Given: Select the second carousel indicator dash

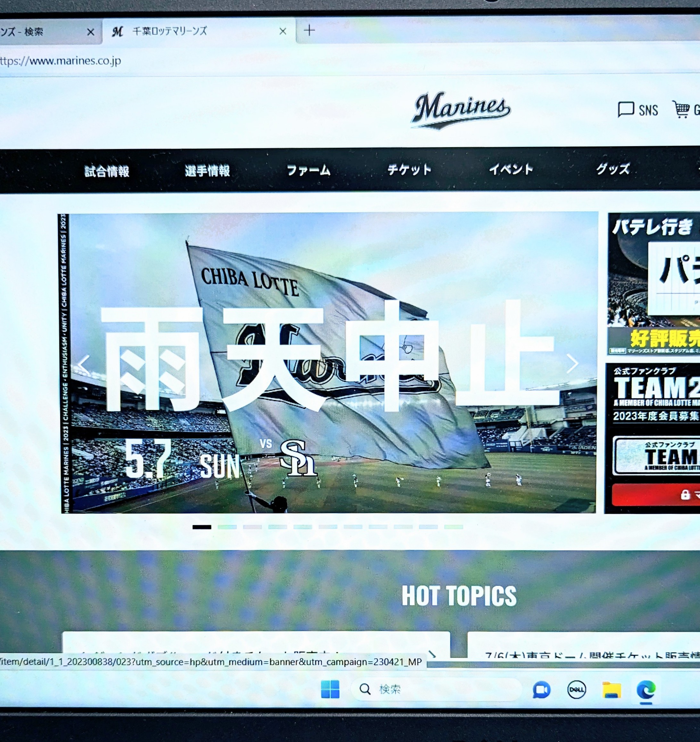Looking at the screenshot, I should (x=227, y=527).
